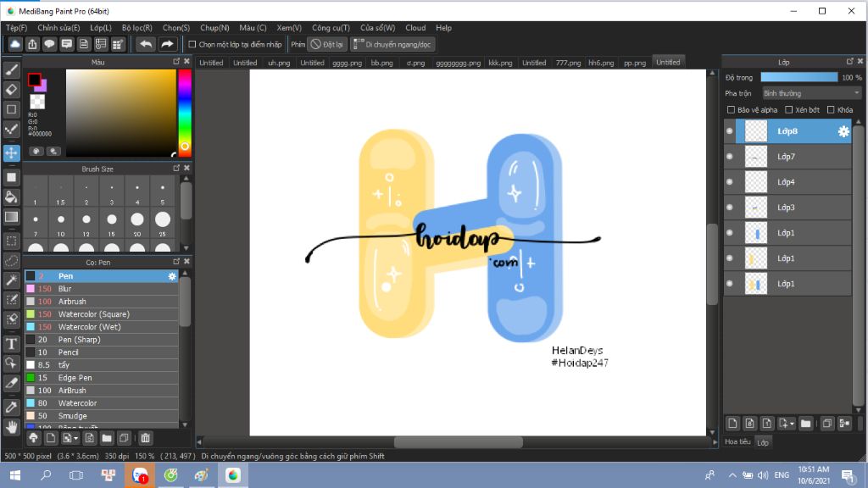
Task: Open the Bộ lọc(R) menu
Action: click(x=136, y=28)
